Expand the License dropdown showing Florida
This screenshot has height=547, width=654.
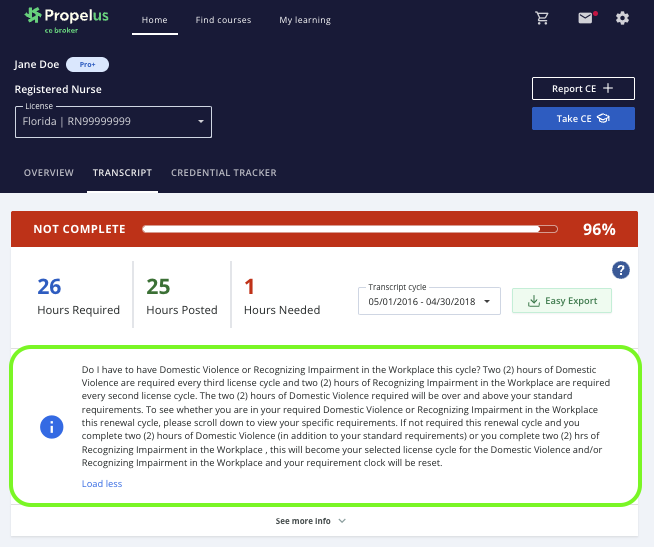(x=113, y=122)
